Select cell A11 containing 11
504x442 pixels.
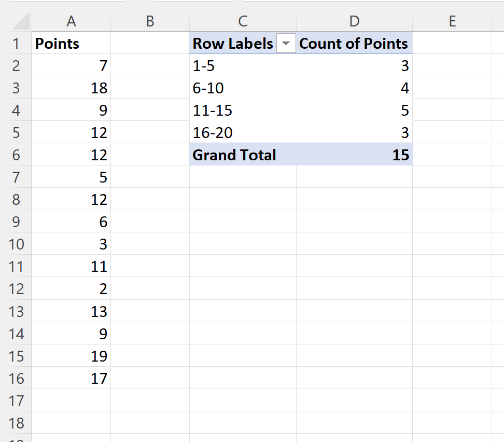[72, 266]
